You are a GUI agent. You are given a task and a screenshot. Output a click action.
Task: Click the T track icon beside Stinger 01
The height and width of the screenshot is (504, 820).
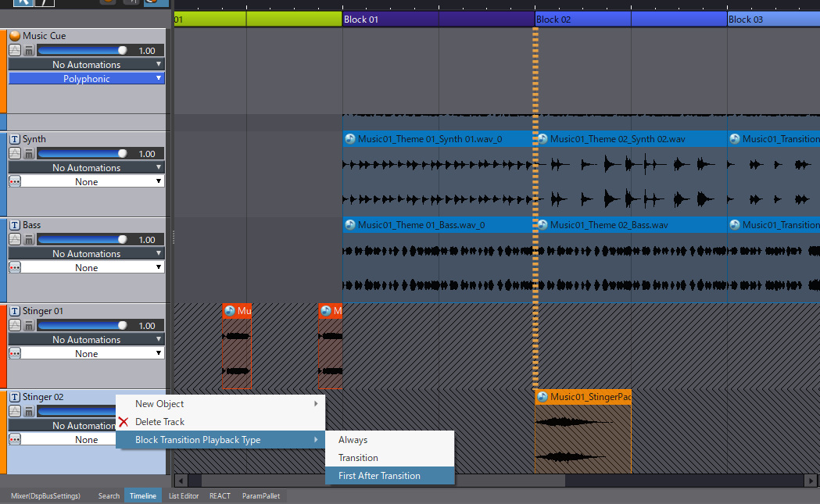[x=15, y=311]
